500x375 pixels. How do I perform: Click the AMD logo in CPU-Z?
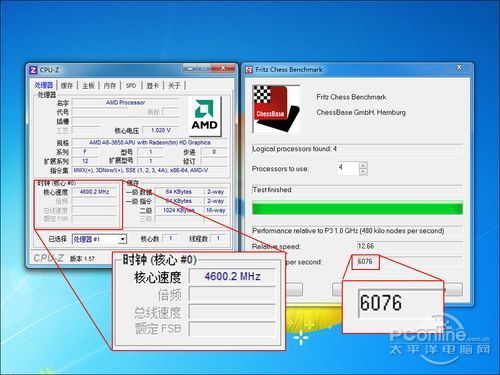pos(205,116)
